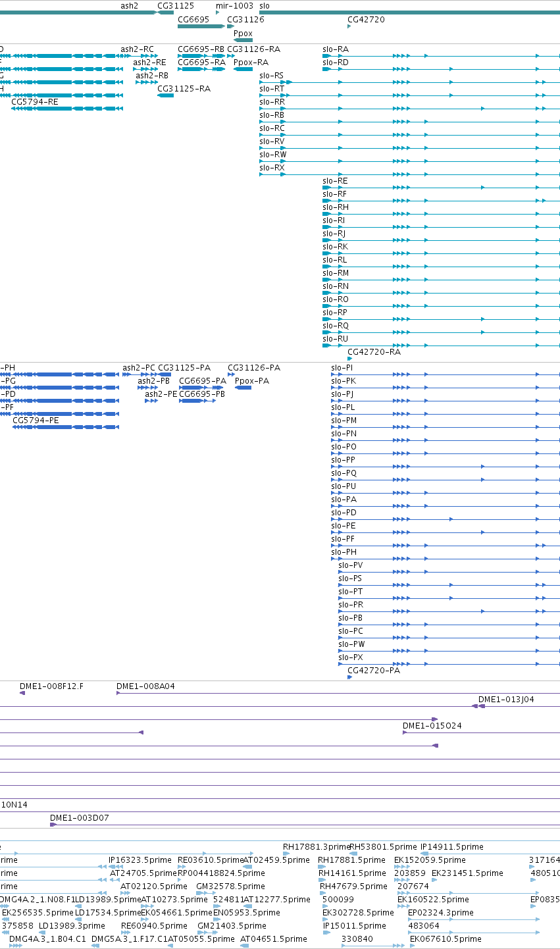Click protein CG5794-PE
The width and height of the screenshot is (560, 949).
pyautogui.click(x=36, y=421)
